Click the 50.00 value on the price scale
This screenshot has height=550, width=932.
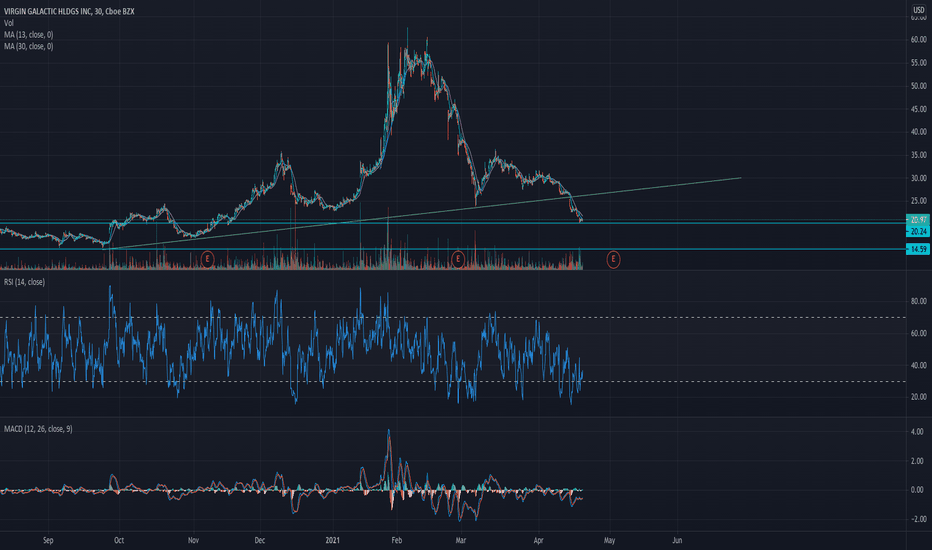coord(918,86)
